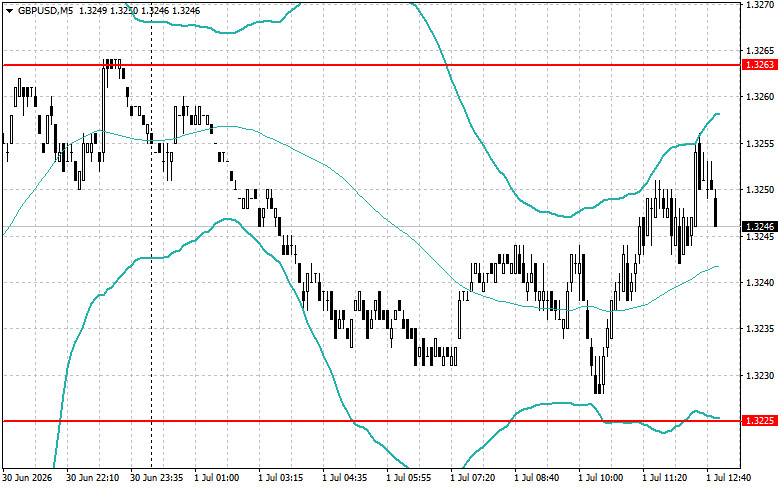The height and width of the screenshot is (489, 781).
Task: Click the 1.3240 price scale label
Action: tap(760, 283)
